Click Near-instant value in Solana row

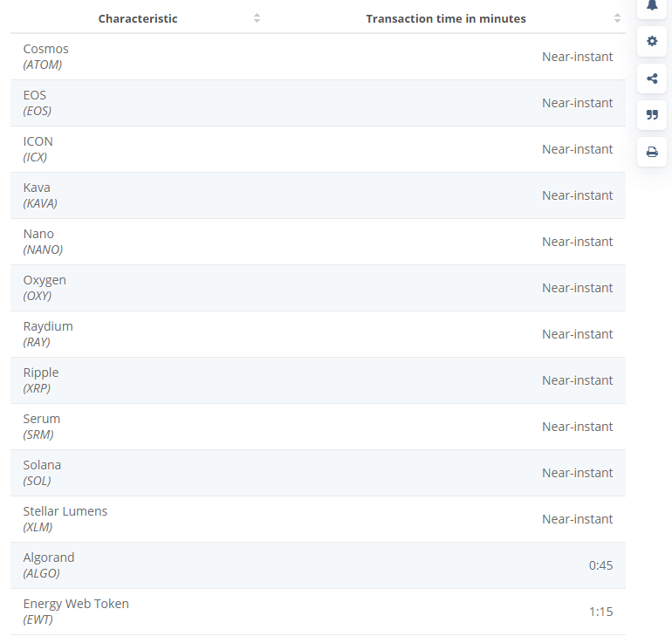click(577, 473)
